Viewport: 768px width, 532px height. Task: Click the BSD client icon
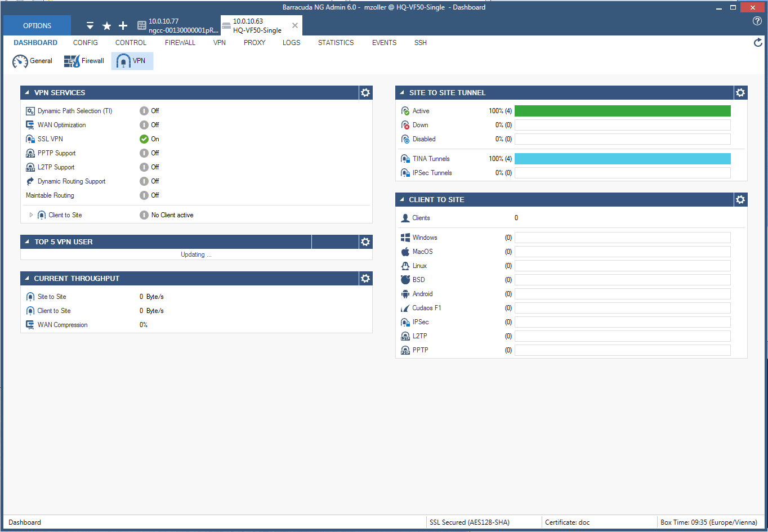pyautogui.click(x=405, y=280)
